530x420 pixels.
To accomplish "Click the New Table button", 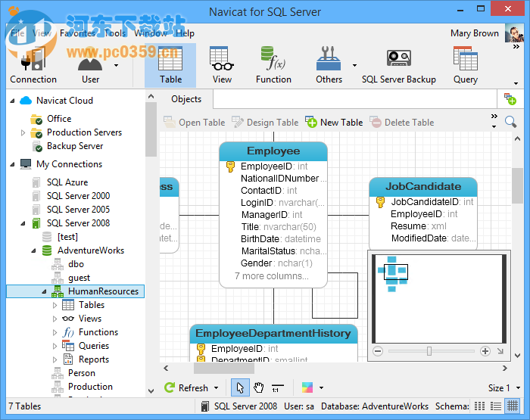I will coord(334,123).
